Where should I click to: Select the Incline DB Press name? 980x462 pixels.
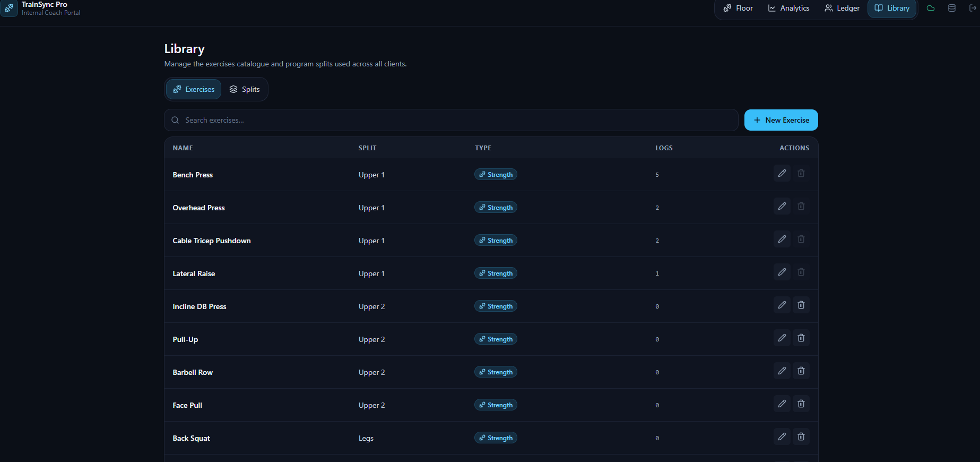(x=200, y=306)
